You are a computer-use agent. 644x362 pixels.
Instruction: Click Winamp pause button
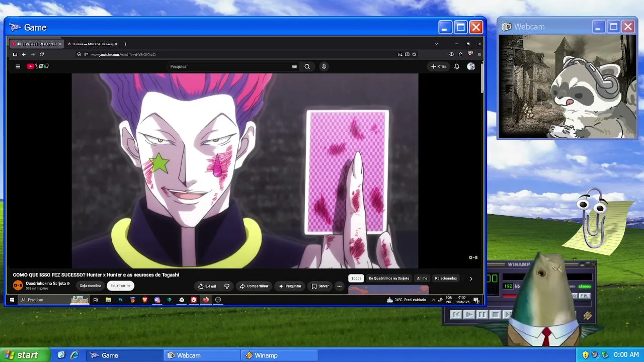[482, 315]
